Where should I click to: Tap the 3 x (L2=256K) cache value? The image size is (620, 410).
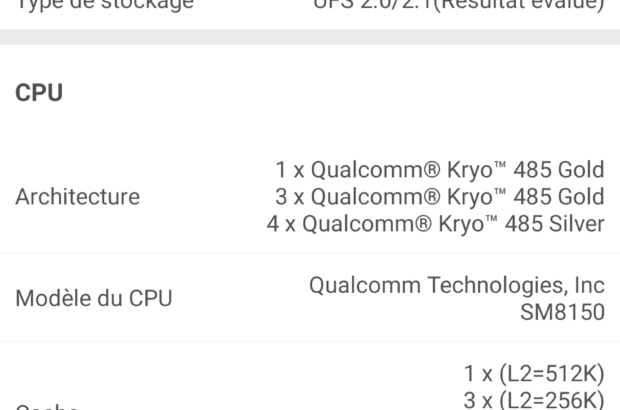tap(534, 400)
